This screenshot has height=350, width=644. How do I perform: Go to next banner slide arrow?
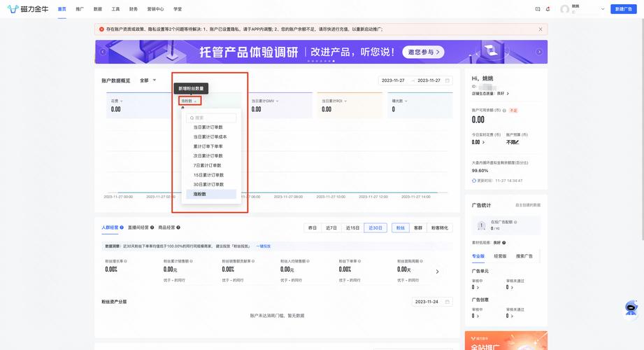pos(539,52)
